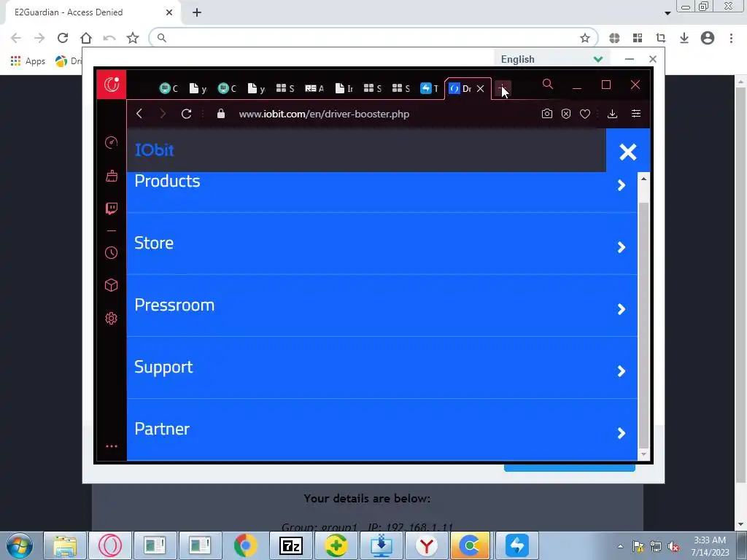747x560 pixels.
Task: Open ad blocker shield icon in address bar
Action: coord(566,114)
